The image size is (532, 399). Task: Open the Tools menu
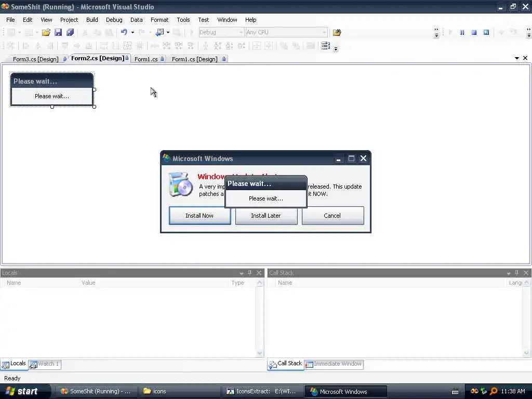pos(183,20)
